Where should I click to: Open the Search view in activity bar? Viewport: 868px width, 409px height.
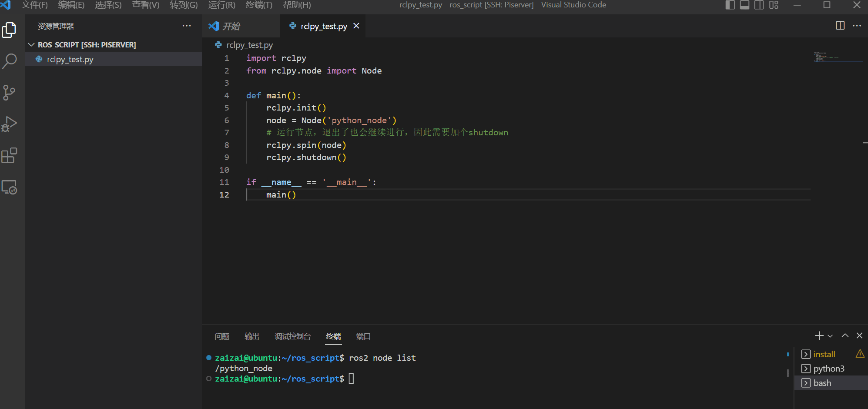[x=9, y=61]
